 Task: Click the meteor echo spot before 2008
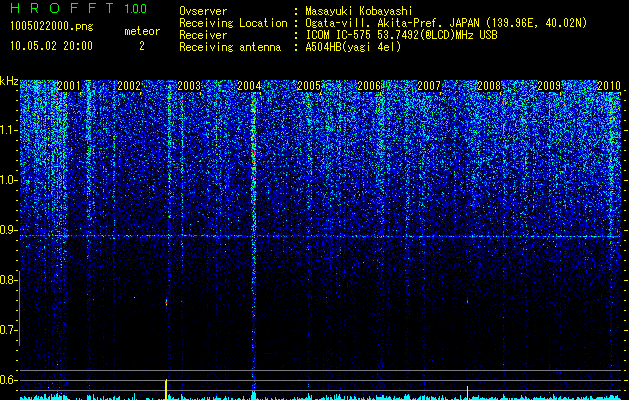(x=467, y=301)
